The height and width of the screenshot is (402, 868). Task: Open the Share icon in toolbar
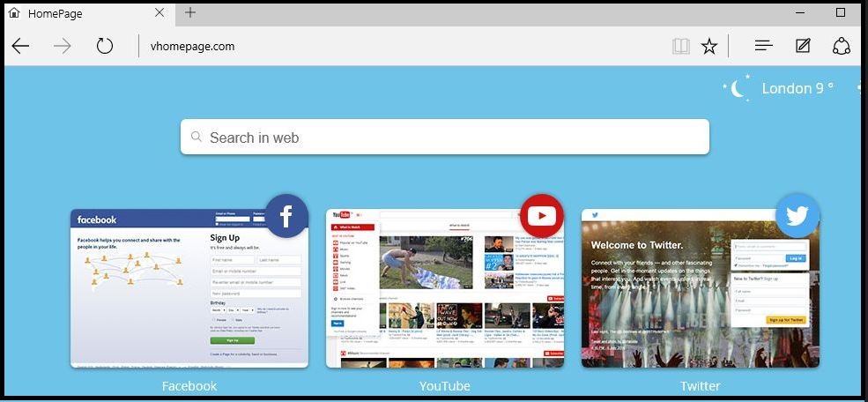click(x=842, y=46)
